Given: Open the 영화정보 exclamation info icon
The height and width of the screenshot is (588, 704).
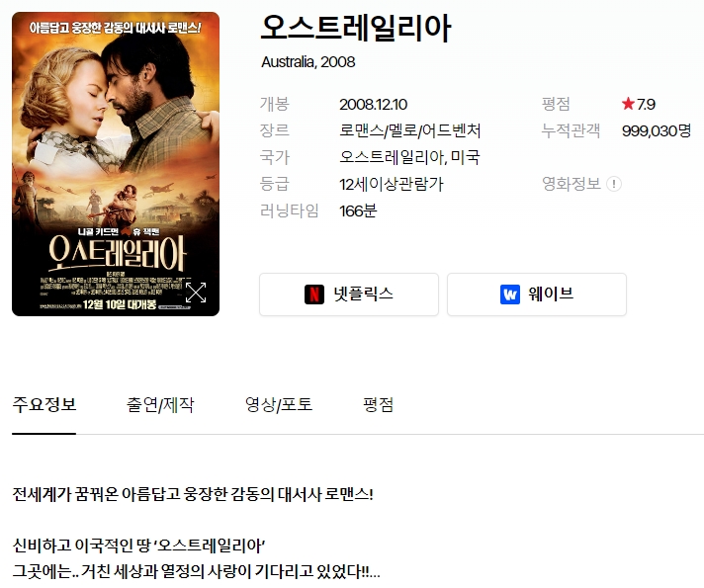Looking at the screenshot, I should pos(614,184).
